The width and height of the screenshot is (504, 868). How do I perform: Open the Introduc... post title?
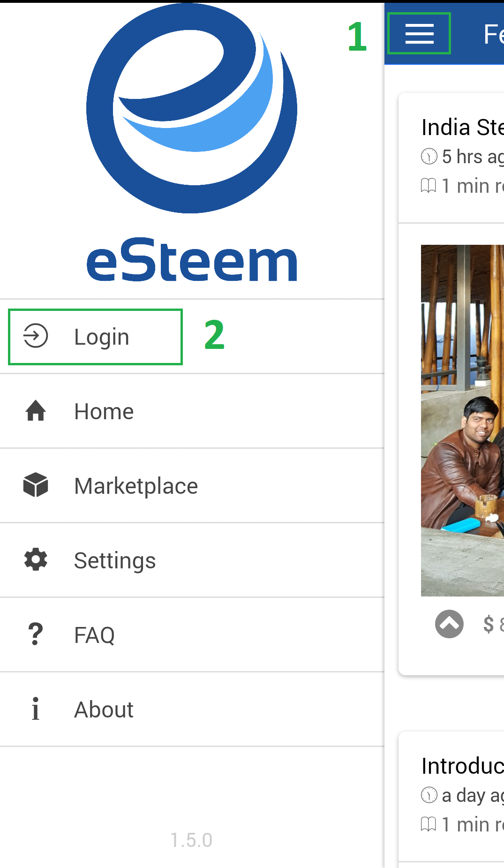pyautogui.click(x=462, y=766)
